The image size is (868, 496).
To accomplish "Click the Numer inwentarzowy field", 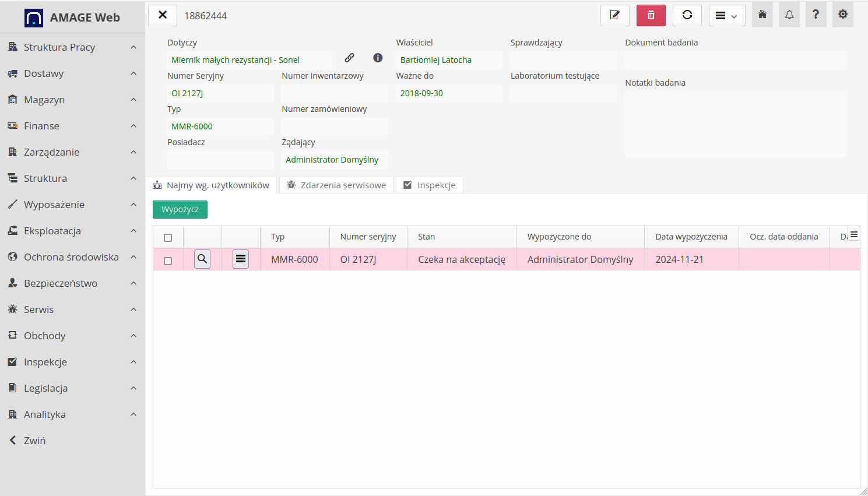I will 335,93.
